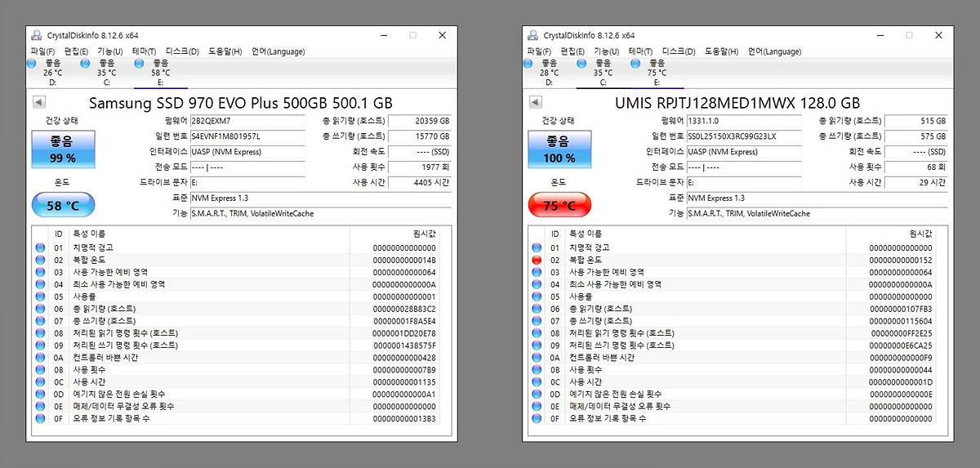980x468 pixels.
Task: Click blue 58 °C temperature indicator
Action: click(x=62, y=206)
